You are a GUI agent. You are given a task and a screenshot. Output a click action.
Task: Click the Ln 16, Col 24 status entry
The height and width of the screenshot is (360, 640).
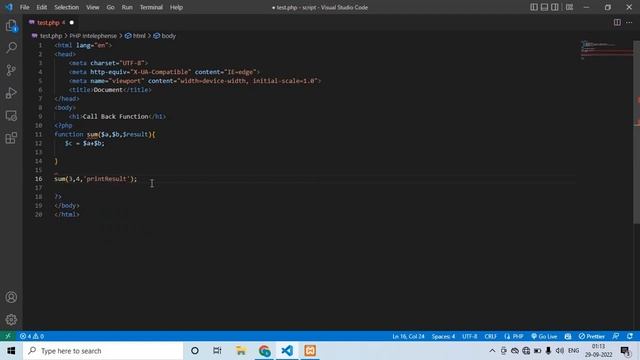click(x=408, y=336)
